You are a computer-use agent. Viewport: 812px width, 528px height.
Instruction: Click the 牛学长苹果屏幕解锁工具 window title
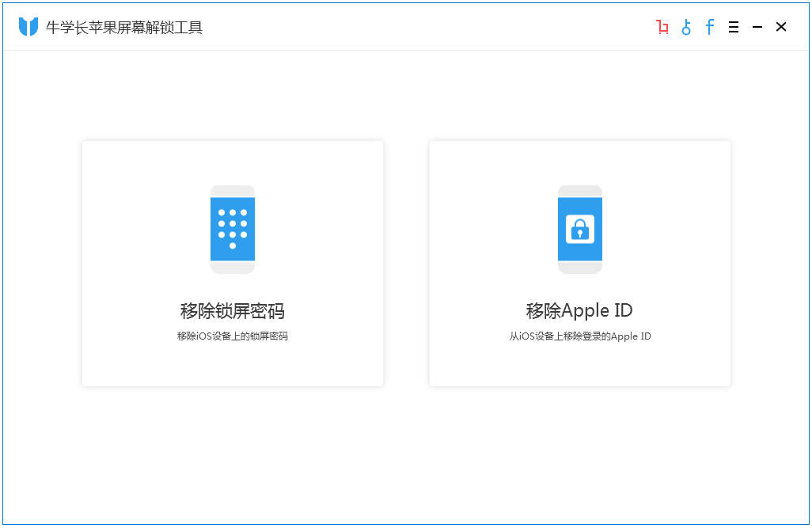click(124, 28)
